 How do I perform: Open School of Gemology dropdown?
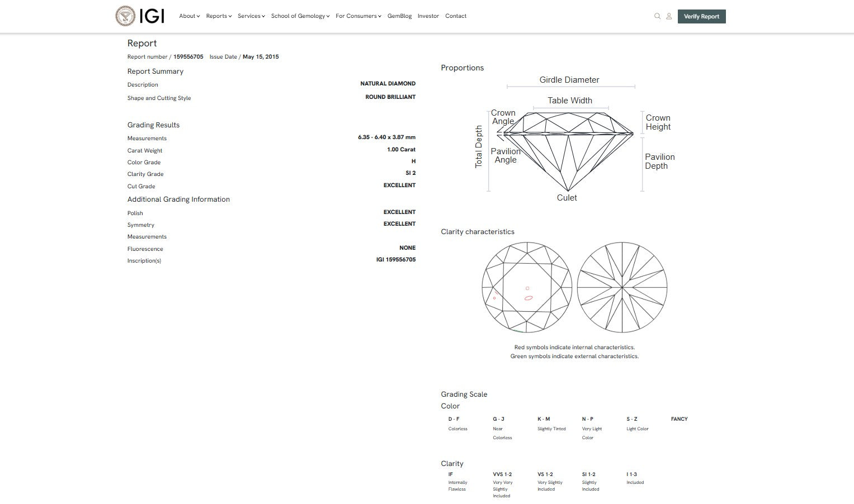(300, 16)
